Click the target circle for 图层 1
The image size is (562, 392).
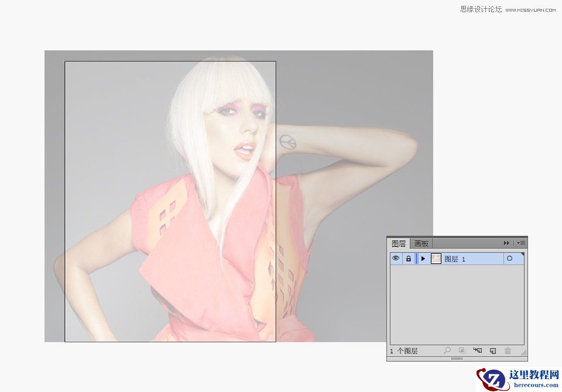coord(509,259)
